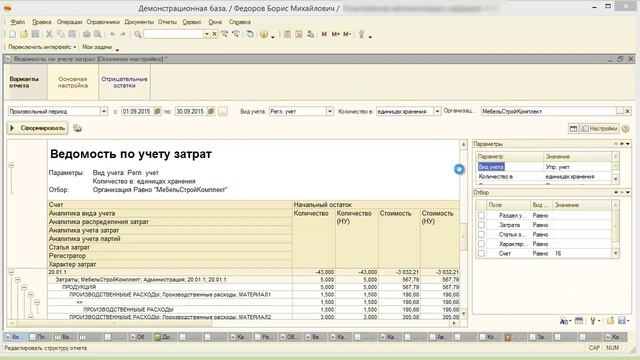Viewport: 640px width, 360px height.
Task: Click the Сформировать button
Action: pyautogui.click(x=38, y=128)
